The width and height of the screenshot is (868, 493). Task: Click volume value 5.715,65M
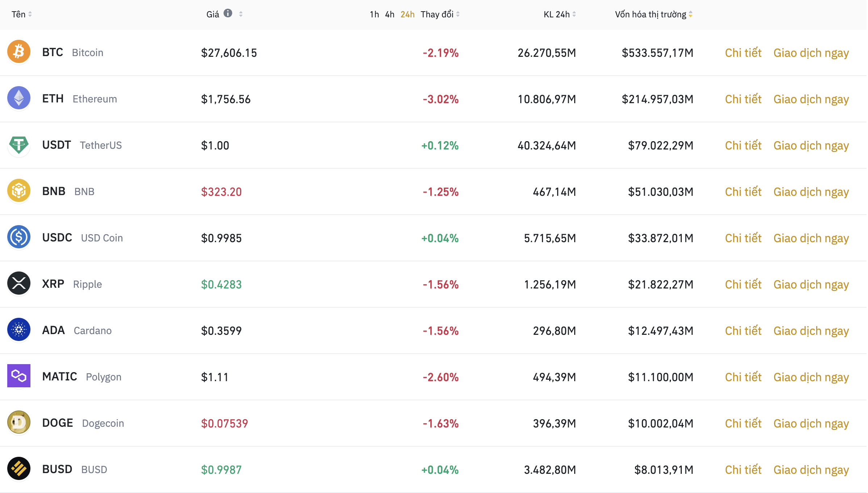pyautogui.click(x=550, y=238)
